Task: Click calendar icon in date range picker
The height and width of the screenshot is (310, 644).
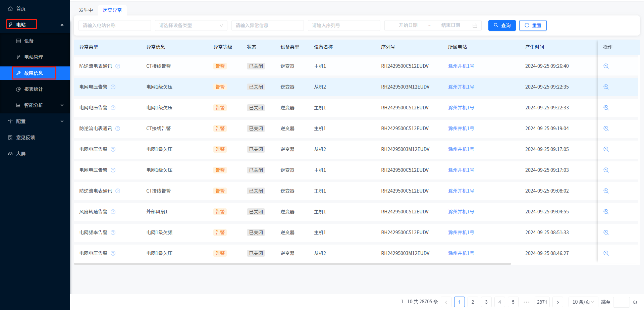Action: (475, 25)
